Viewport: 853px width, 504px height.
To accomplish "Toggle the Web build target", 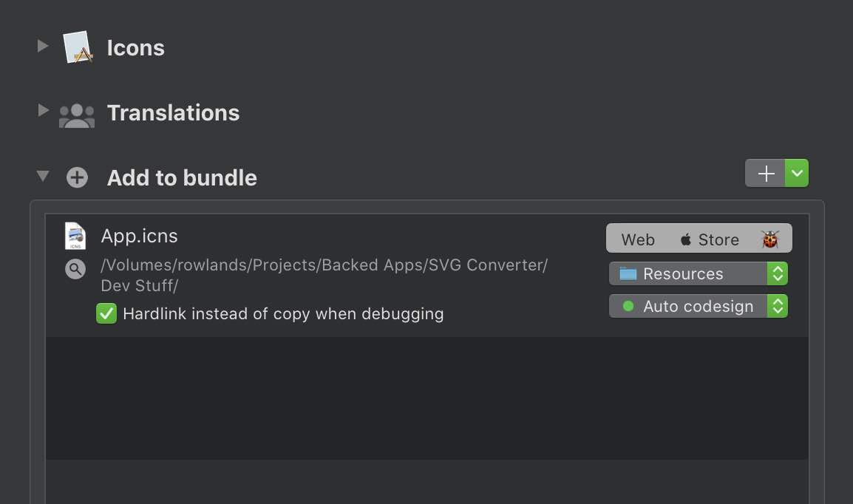I will [x=638, y=239].
